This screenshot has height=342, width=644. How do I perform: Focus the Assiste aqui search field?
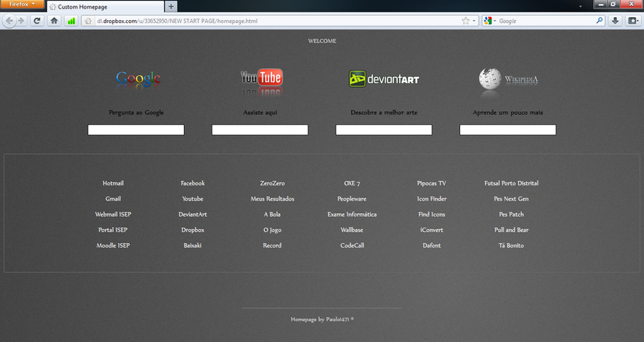pos(260,130)
